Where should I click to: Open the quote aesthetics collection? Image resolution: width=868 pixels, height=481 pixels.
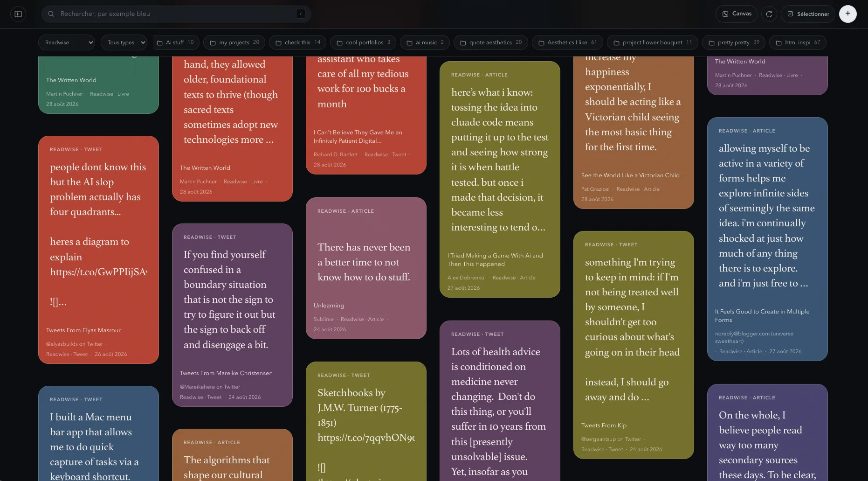[491, 42]
